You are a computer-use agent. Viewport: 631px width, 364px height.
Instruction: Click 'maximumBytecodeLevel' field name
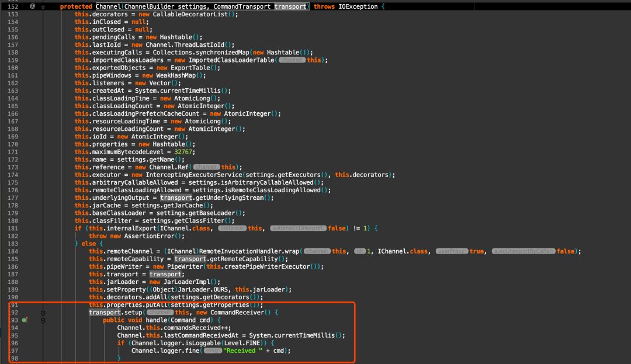click(128, 152)
